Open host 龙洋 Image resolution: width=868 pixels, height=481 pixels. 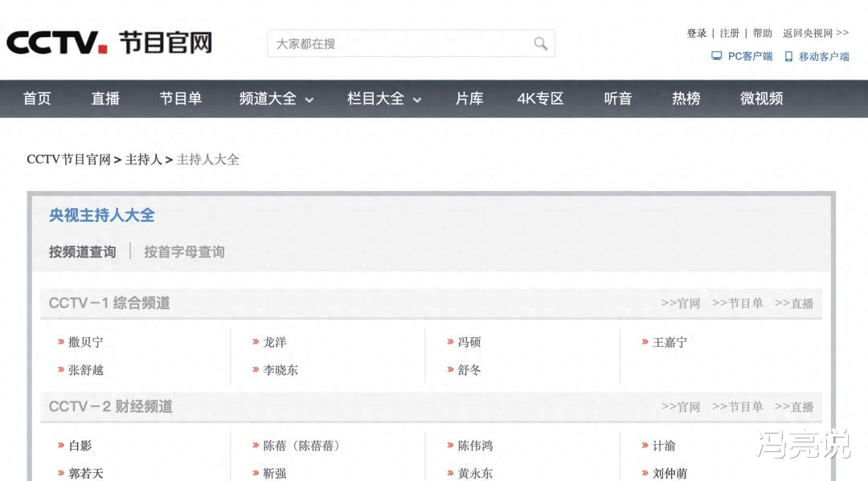tap(275, 342)
